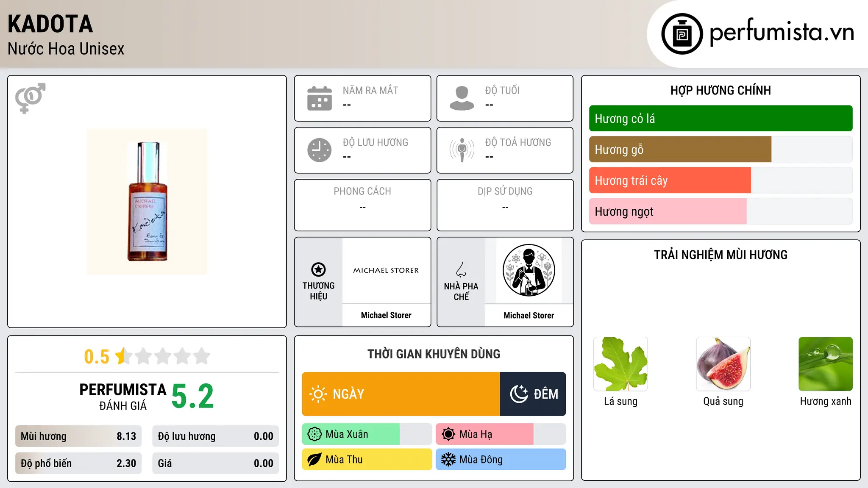
Task: Click the person icon beside Độ tuổi
Action: pyautogui.click(x=462, y=98)
